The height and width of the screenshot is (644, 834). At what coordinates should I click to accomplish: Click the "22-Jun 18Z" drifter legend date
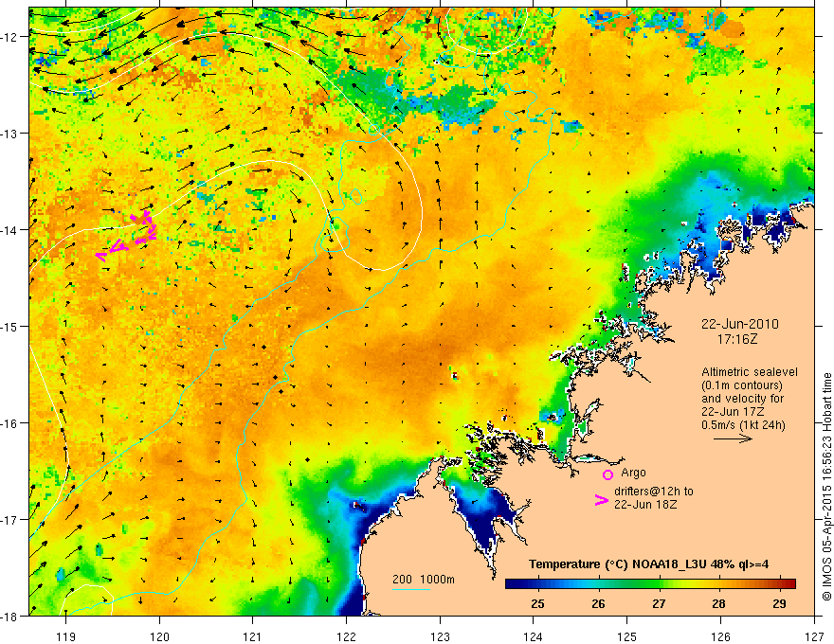tap(645, 505)
